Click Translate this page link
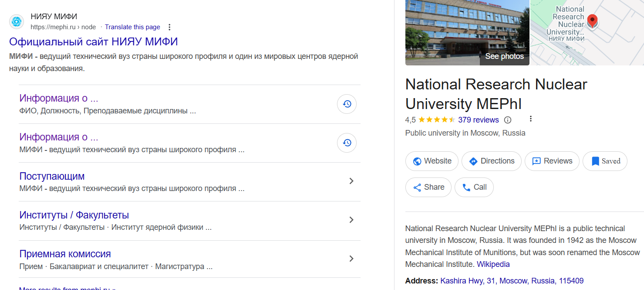The image size is (644, 290). tap(132, 27)
